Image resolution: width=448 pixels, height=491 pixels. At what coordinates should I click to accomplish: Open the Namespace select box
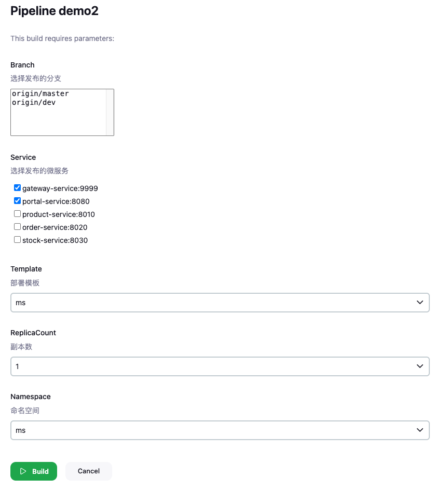[x=220, y=430]
